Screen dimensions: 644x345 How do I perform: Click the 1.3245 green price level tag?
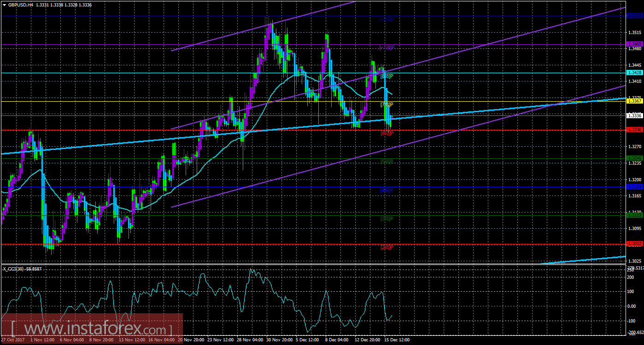[x=634, y=158]
